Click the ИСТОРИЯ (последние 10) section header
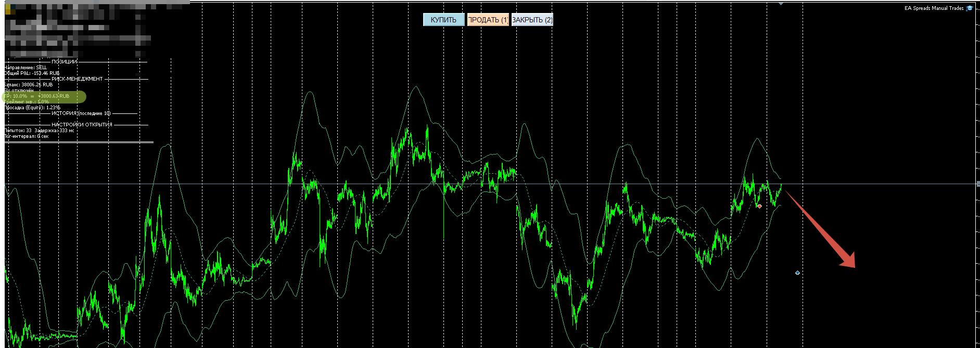 (x=81, y=113)
